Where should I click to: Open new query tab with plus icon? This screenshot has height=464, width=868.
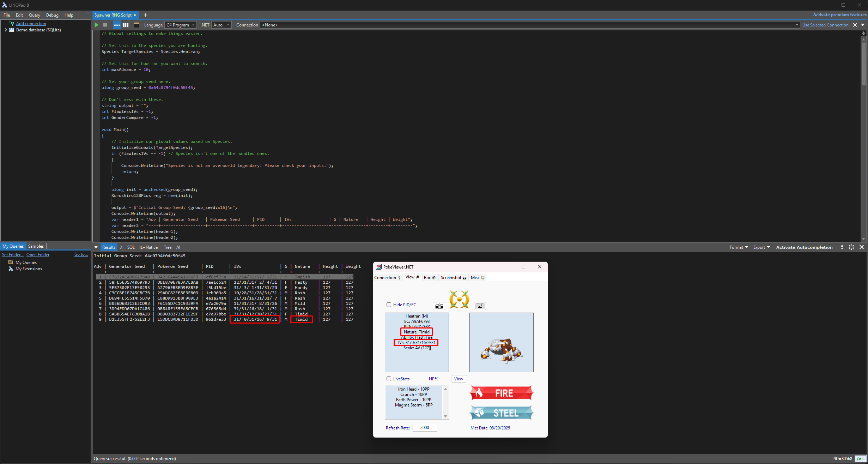(x=145, y=15)
